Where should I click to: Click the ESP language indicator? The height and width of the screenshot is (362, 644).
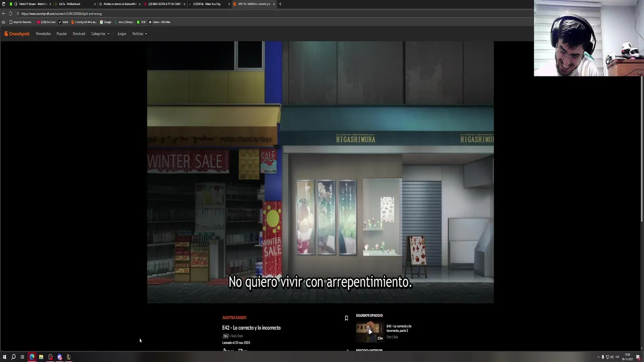[617, 357]
